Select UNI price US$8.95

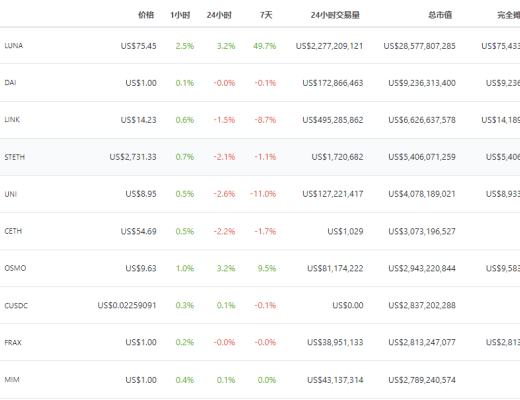point(141,194)
